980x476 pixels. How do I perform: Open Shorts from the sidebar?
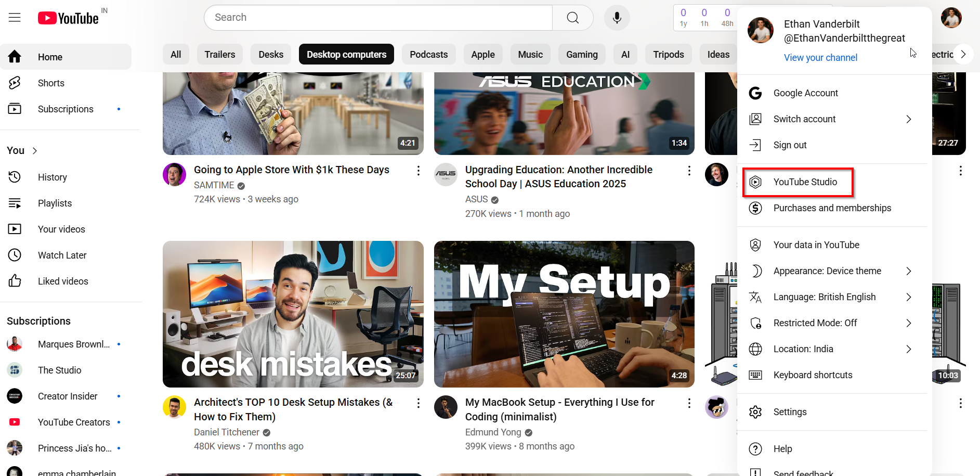tap(50, 83)
